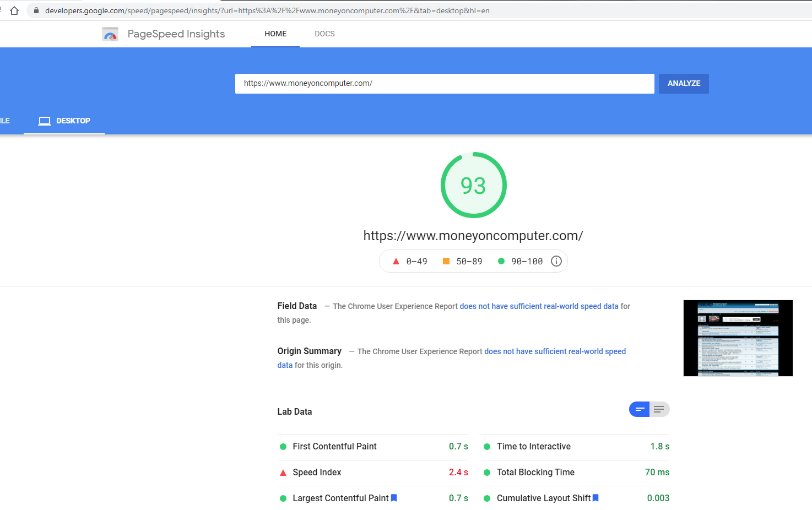
Task: Click the 93 performance score gauge
Action: pyautogui.click(x=473, y=185)
